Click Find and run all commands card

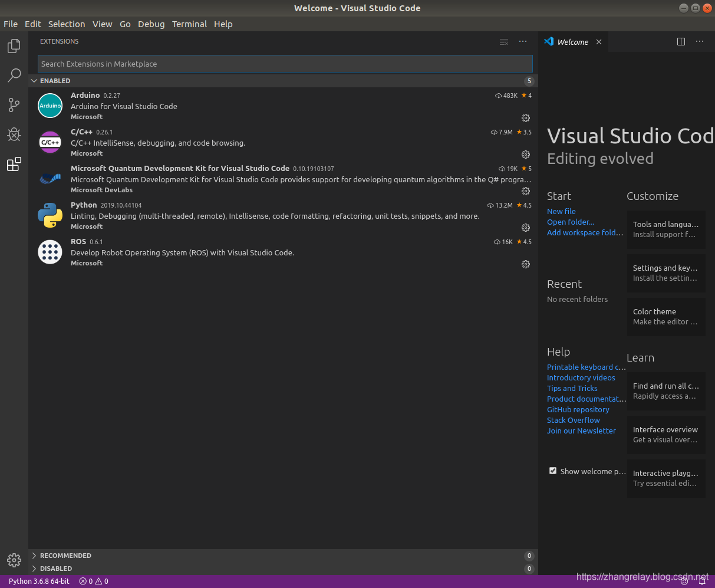click(666, 391)
